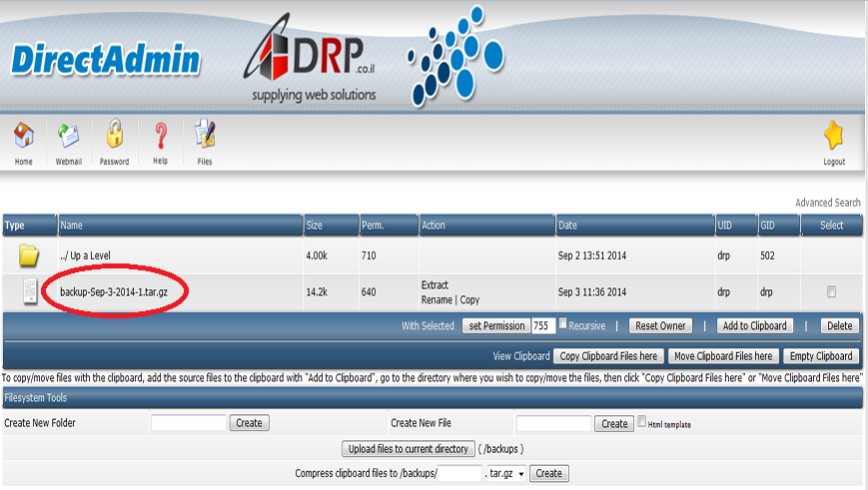This screenshot has height=490, width=868.
Task: Click the Create New Folder name field
Action: point(189,423)
